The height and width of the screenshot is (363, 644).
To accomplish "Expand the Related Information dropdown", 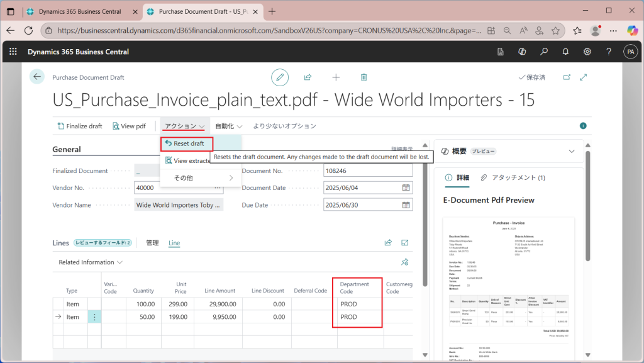I will [91, 262].
